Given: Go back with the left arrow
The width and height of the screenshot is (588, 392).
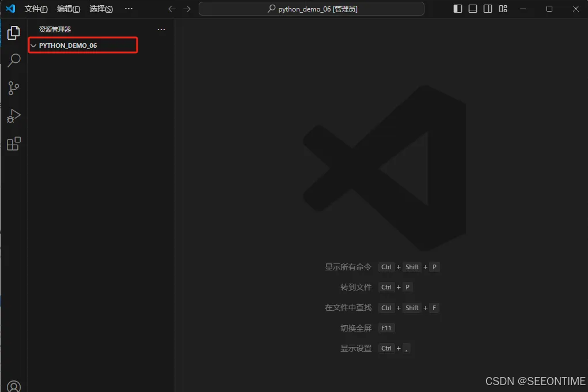Looking at the screenshot, I should [172, 9].
